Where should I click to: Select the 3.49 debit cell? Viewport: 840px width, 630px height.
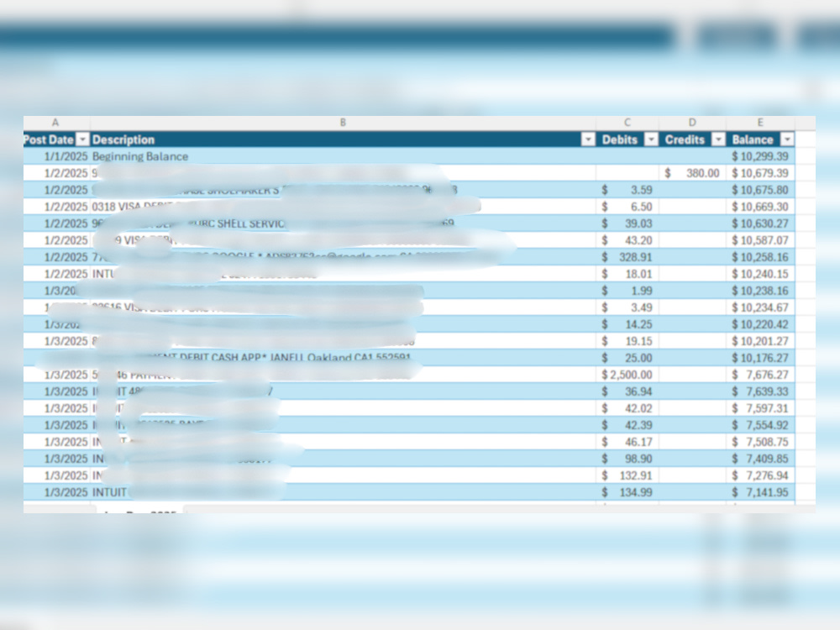coord(627,307)
